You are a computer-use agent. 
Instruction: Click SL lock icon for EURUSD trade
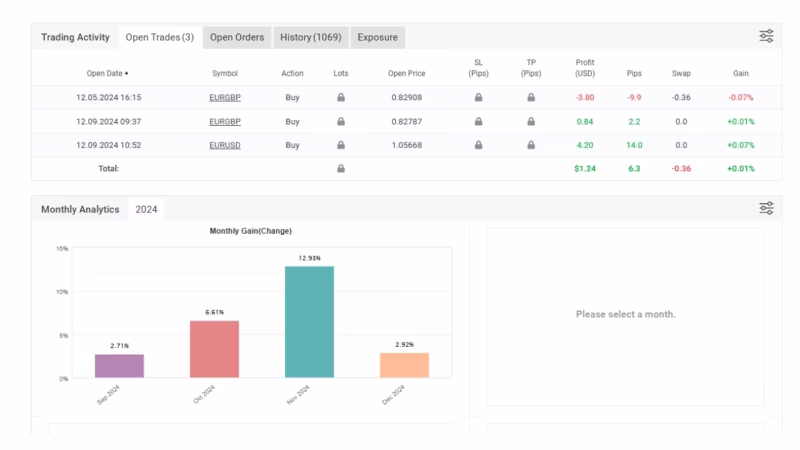(478, 145)
